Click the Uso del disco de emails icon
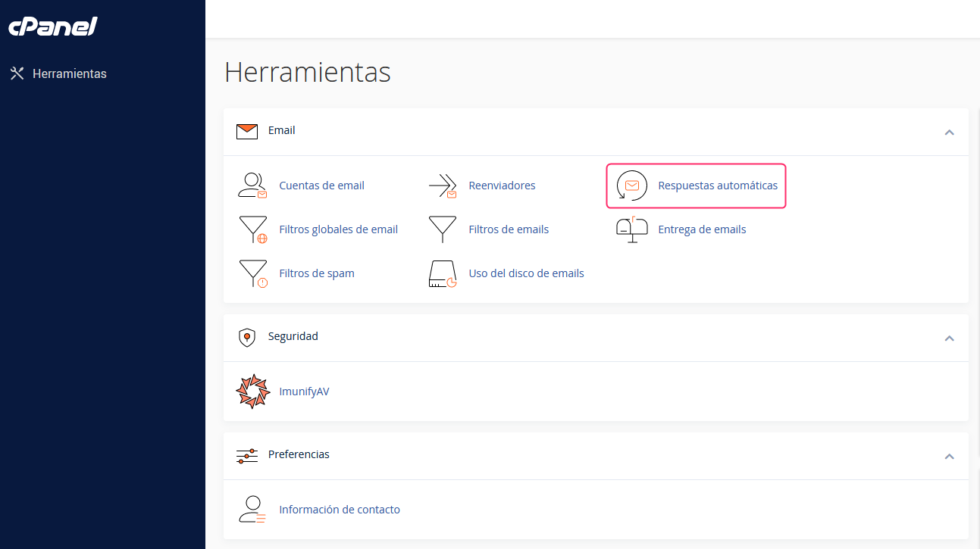 [x=442, y=273]
